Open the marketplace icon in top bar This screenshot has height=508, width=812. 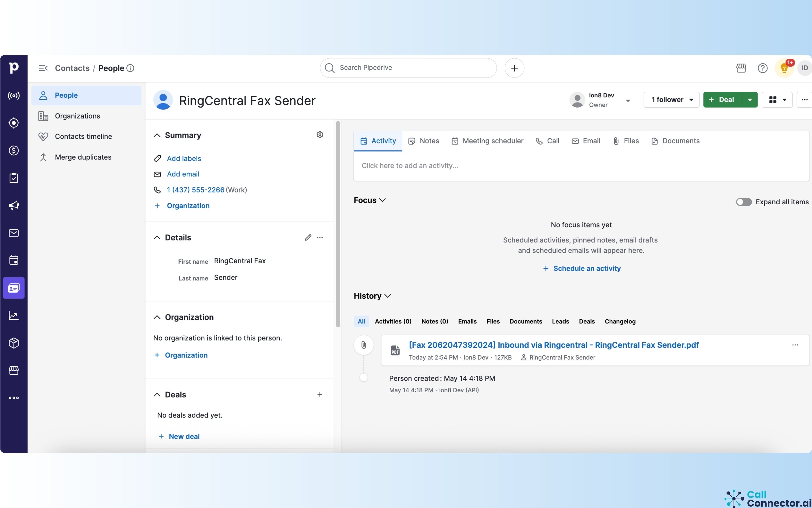click(x=741, y=68)
